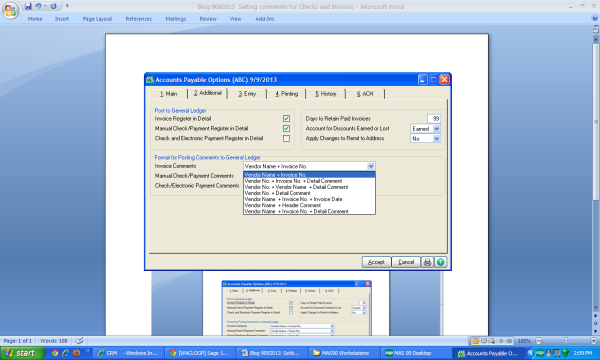Screen dimensions: 600x360
Task: Switch to MAS 90 Desktop taskbar button
Action: click(x=416, y=353)
